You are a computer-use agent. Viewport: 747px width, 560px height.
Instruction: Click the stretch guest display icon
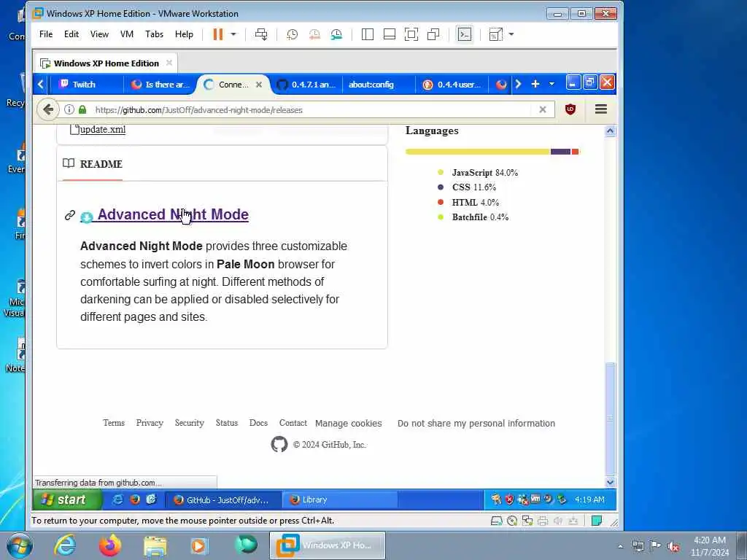point(496,34)
